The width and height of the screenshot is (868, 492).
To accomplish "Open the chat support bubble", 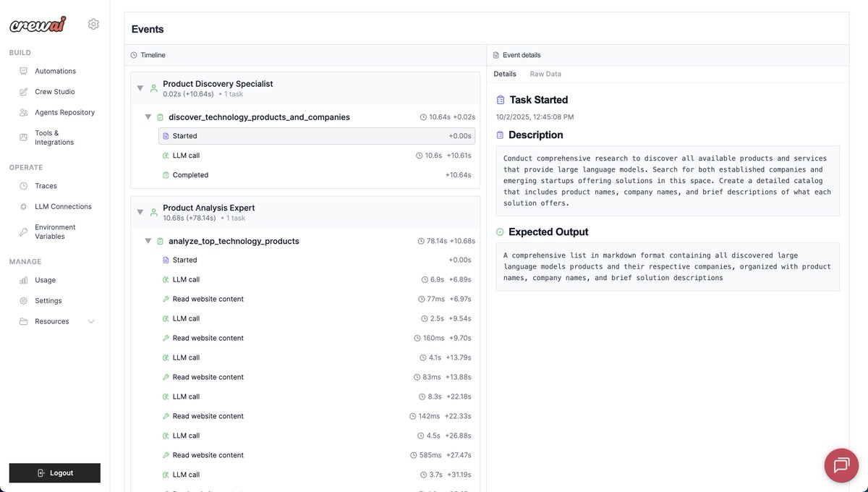I will tap(841, 465).
